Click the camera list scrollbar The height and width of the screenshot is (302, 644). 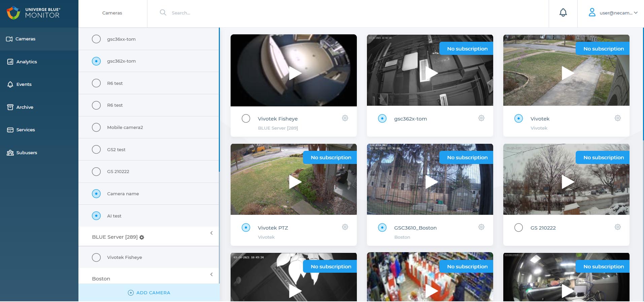219,100
